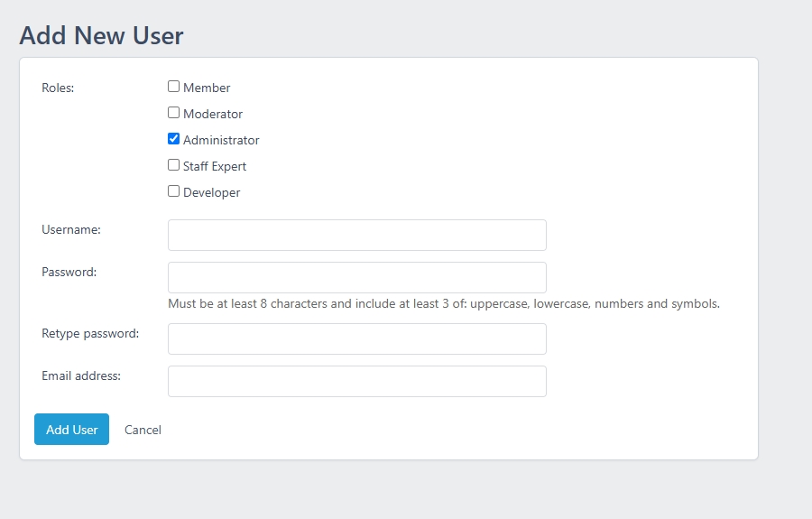Click the "Roles:" label
This screenshot has width=812, height=519.
pyautogui.click(x=58, y=88)
